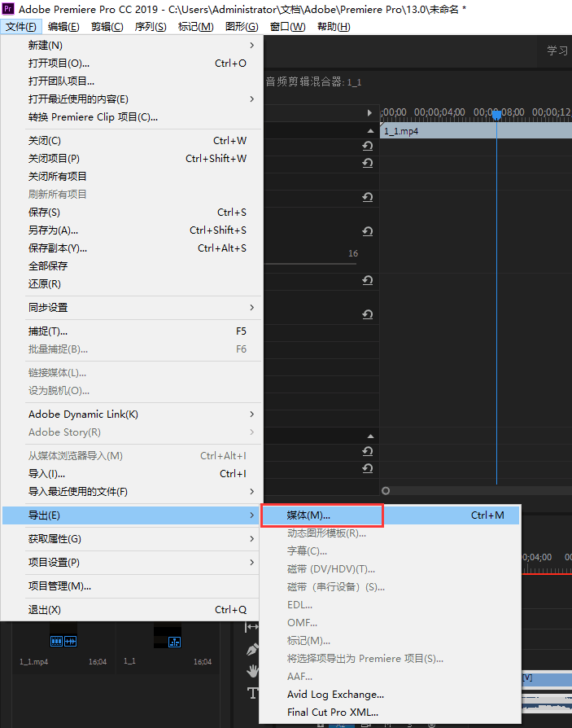This screenshot has width=572, height=728.
Task: Click the greyed AAF... export entry
Action: pyautogui.click(x=390, y=676)
